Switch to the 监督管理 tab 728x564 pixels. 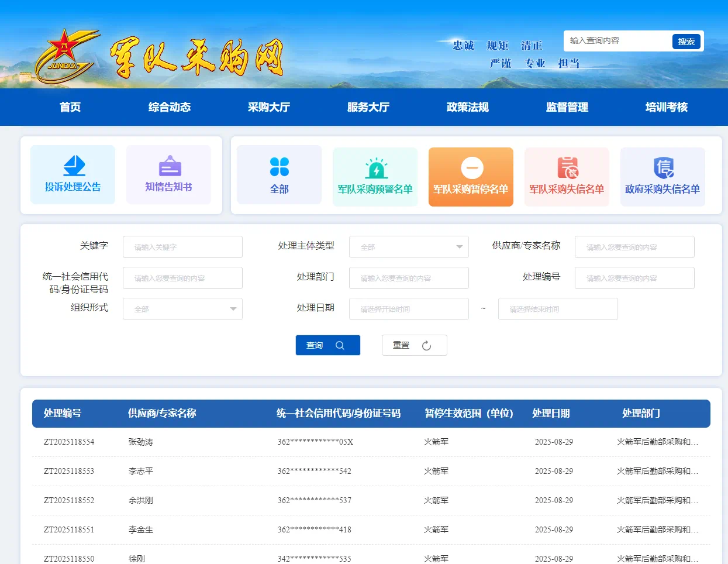pos(567,107)
